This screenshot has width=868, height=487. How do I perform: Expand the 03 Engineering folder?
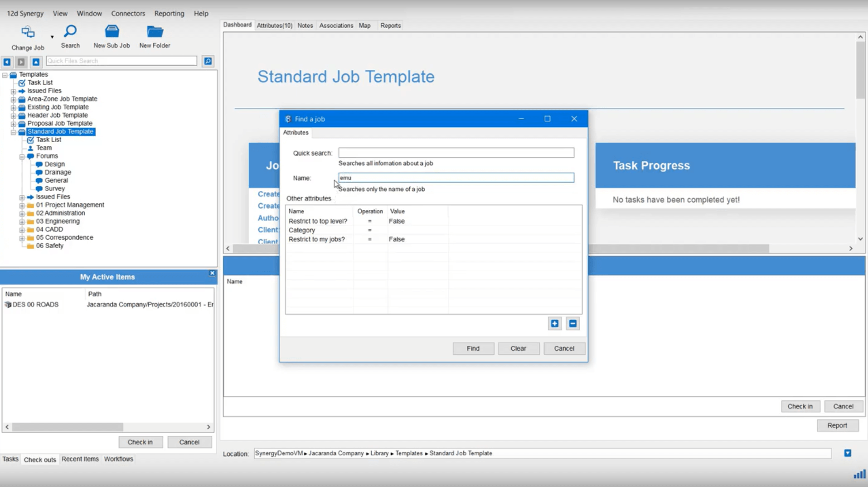[x=22, y=222]
